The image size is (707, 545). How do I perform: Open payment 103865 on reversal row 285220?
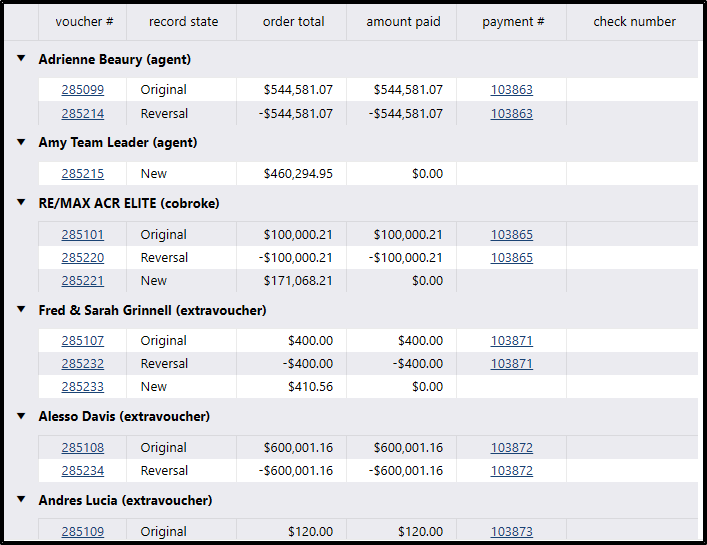point(511,258)
